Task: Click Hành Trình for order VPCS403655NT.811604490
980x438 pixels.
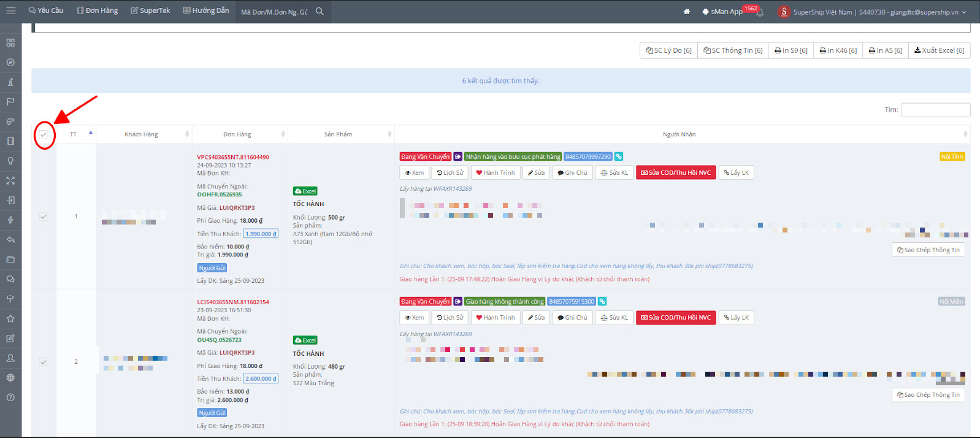Action: point(496,173)
